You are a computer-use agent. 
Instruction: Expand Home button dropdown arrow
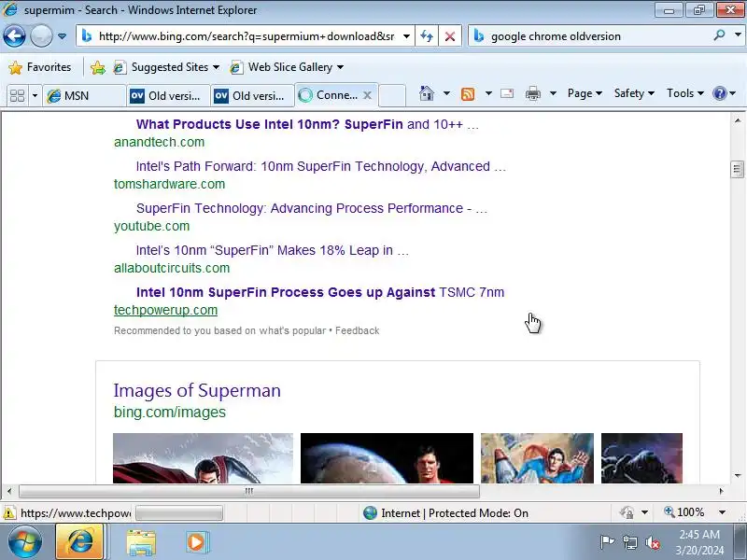pyautogui.click(x=446, y=93)
